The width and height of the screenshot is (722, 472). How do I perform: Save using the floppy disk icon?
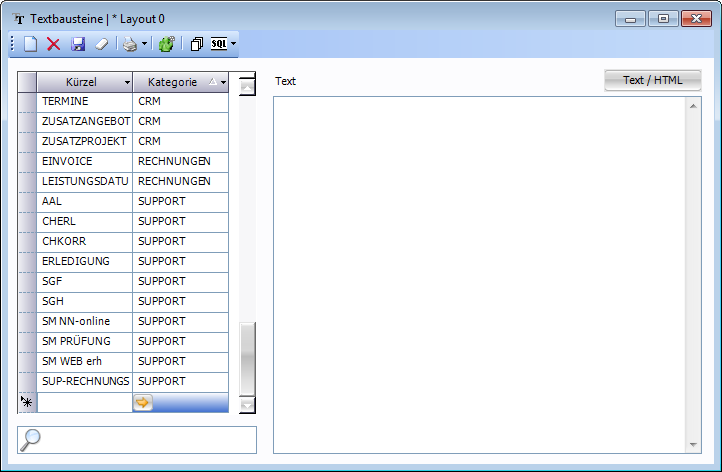[x=78, y=44]
